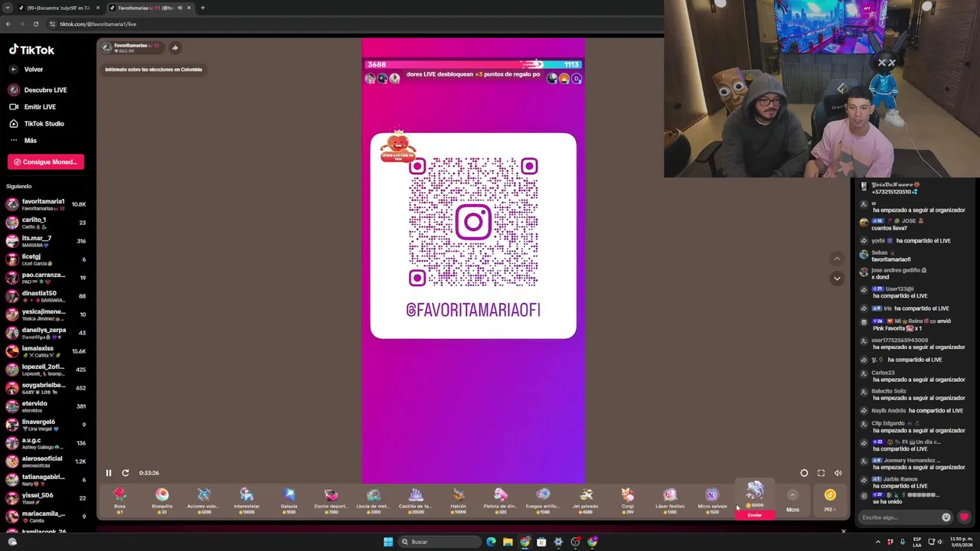This screenshot has height=551, width=980.
Task: Reload the page in the browser
Action: tap(35, 24)
